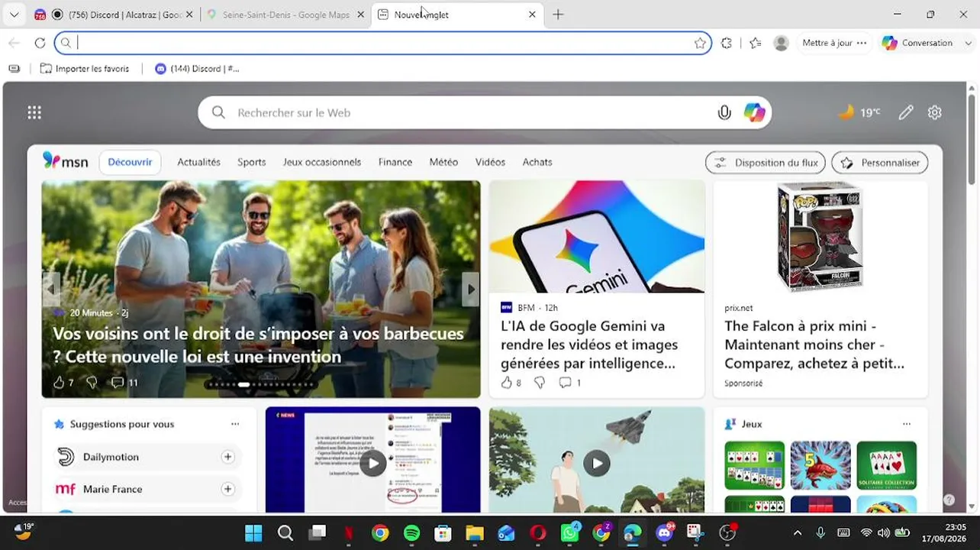This screenshot has height=550, width=980.
Task: Open Copilot icon in the search box
Action: click(755, 112)
